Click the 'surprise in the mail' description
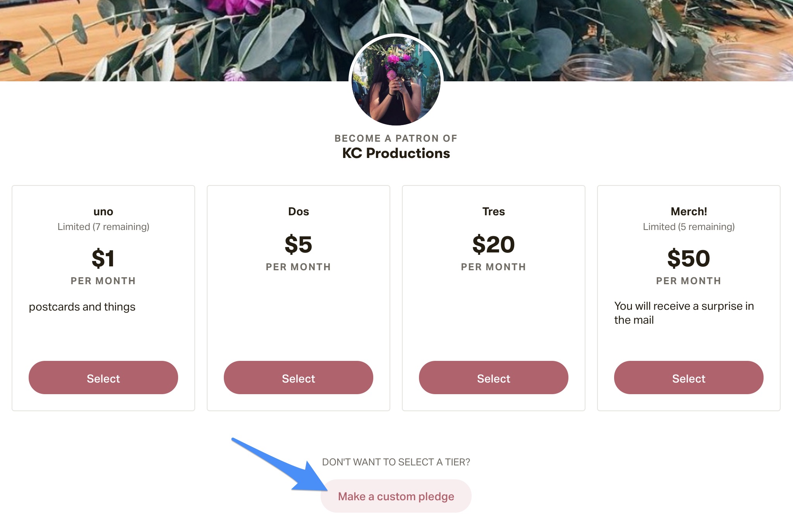 pyautogui.click(x=684, y=313)
